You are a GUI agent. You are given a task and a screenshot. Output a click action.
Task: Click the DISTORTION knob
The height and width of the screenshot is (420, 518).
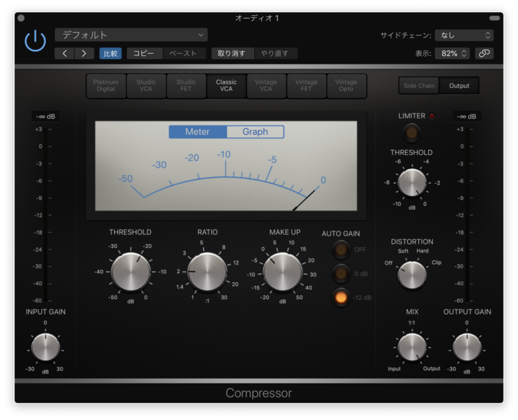412,275
